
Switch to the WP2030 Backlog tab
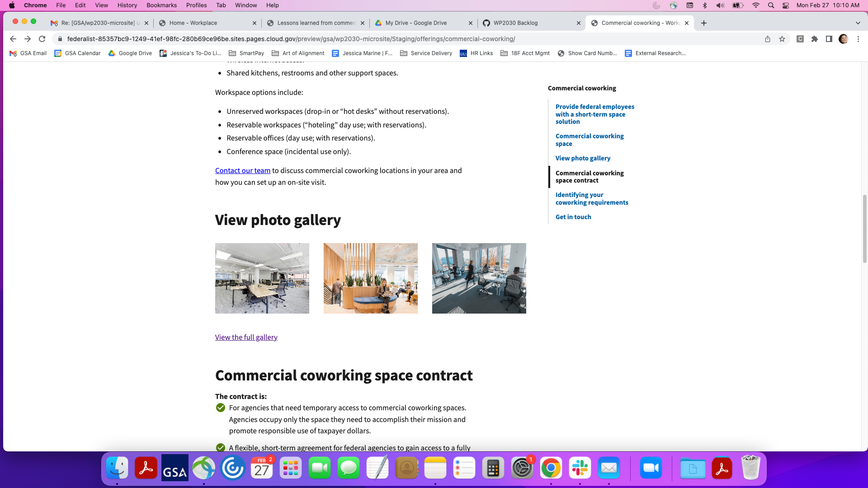515,23
